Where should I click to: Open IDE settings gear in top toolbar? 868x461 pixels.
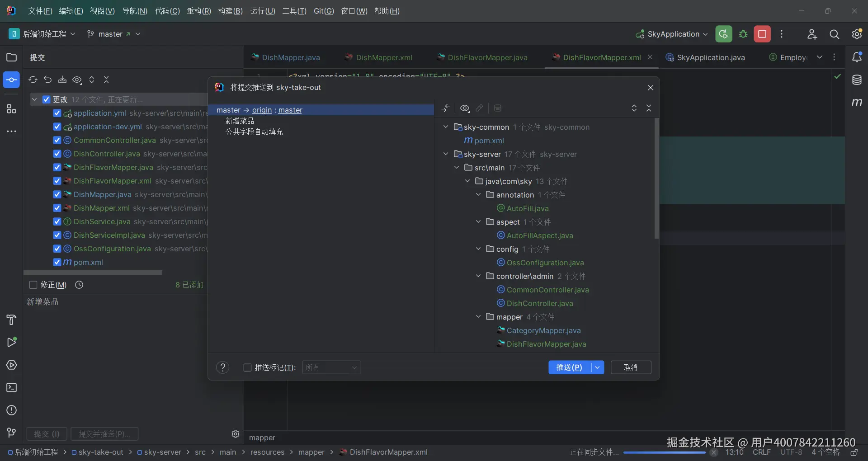[x=857, y=34]
